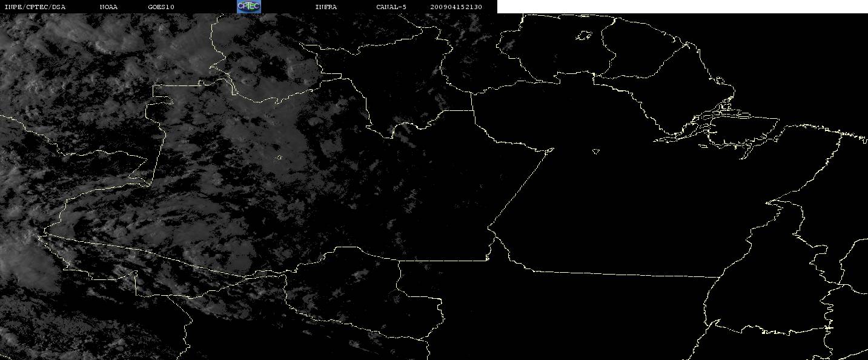Click the small irregular lake outline near top

(583, 36)
